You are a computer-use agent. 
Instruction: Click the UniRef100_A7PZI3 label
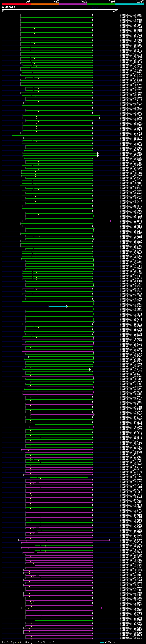tap(131, 314)
